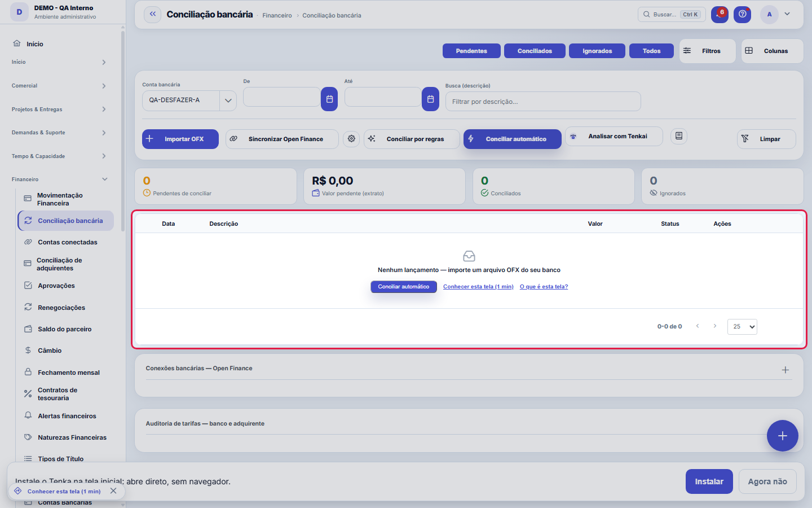Switch to the Conciliados tab
Viewport: 812px width, 508px height.
(x=535, y=51)
